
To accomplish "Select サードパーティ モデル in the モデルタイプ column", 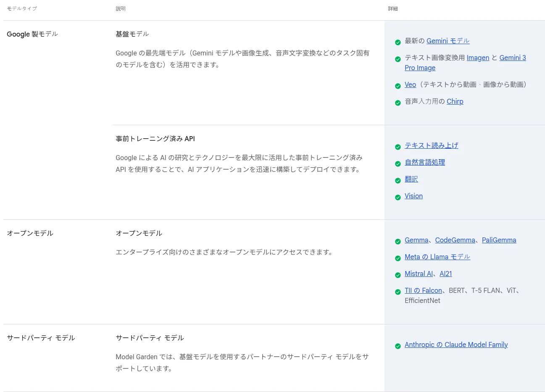I will tap(41, 338).
